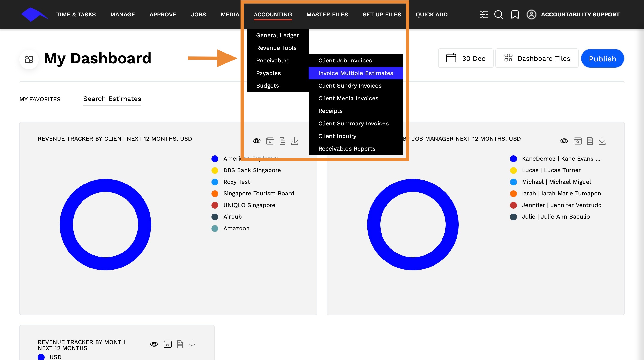This screenshot has height=360, width=644.
Task: Open the bookmark icon in top bar
Action: click(x=515, y=15)
